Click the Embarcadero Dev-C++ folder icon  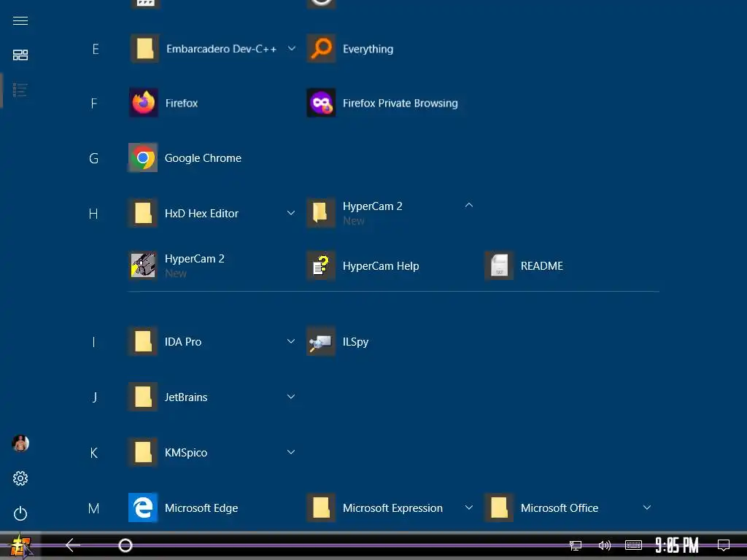[145, 49]
